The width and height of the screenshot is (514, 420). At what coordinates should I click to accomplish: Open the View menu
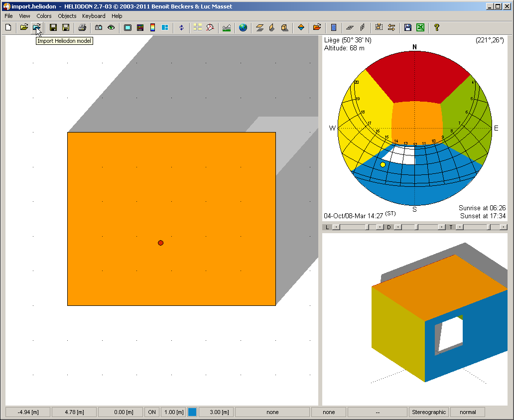point(24,16)
